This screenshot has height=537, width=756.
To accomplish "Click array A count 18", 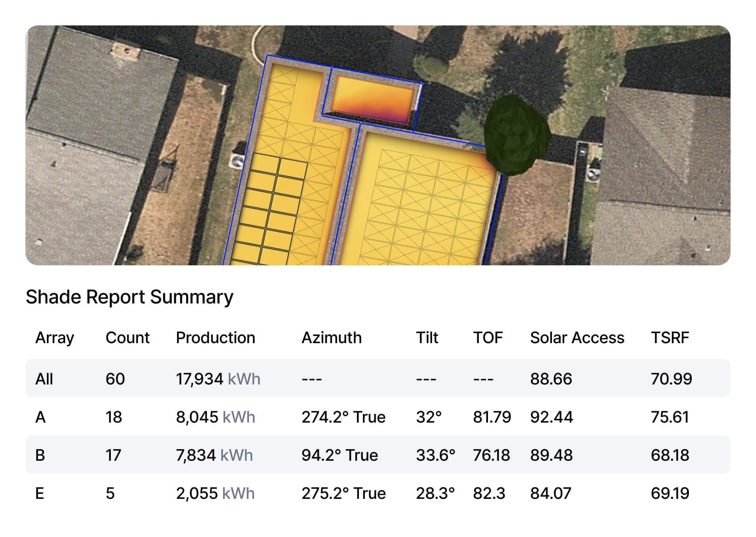I will pos(114,417).
